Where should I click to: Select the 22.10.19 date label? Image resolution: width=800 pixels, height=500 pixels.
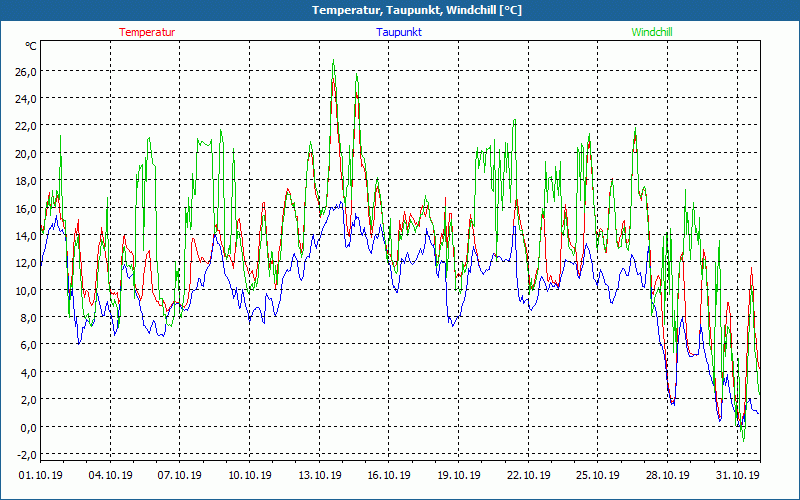point(528,475)
